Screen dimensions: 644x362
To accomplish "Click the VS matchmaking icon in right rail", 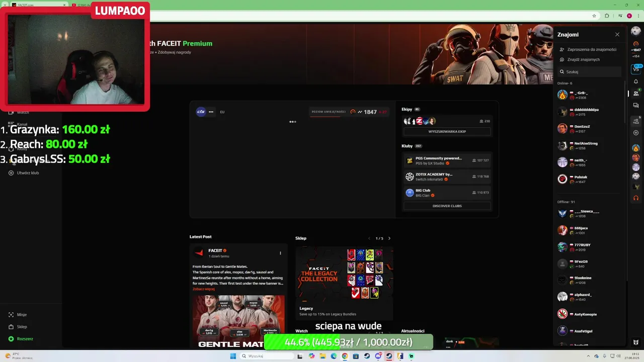I will pyautogui.click(x=636, y=68).
